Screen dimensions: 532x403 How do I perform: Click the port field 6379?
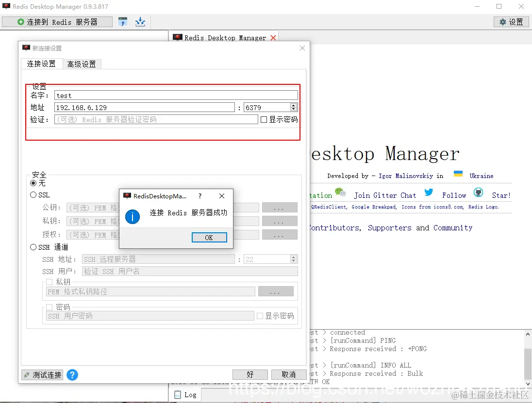tap(267, 108)
